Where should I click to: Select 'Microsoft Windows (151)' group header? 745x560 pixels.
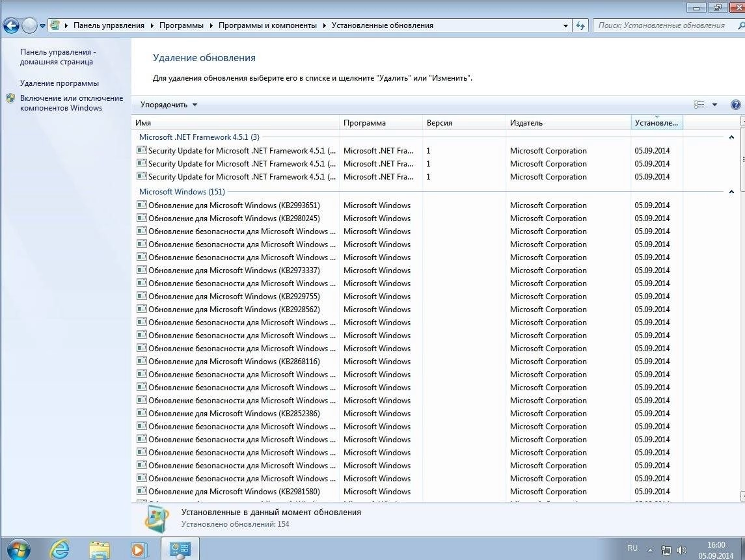point(182,192)
